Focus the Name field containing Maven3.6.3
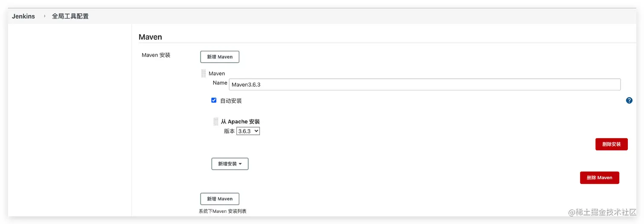The width and height of the screenshot is (644, 224). click(425, 84)
